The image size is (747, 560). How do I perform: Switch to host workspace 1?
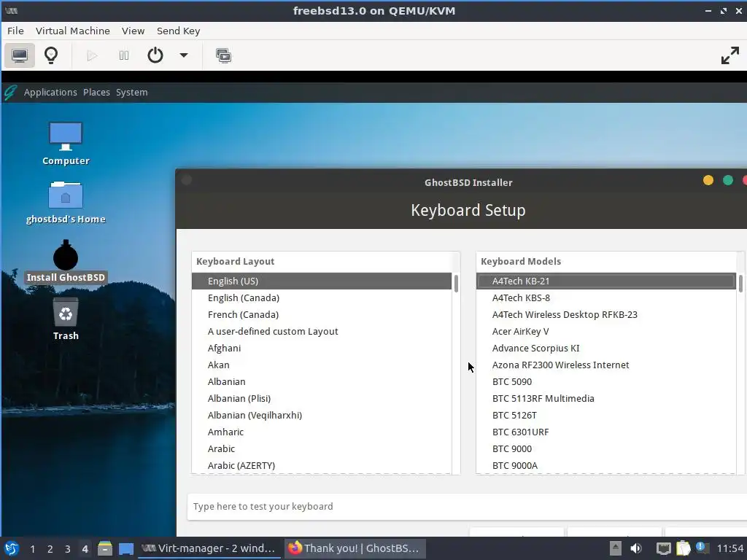(x=32, y=549)
